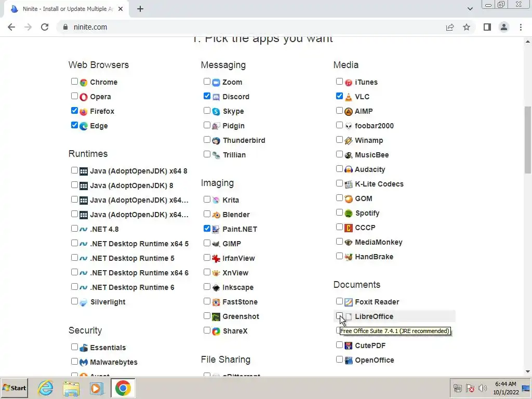Click the Thunderbird icon
The image size is (532, 399).
[x=216, y=141]
